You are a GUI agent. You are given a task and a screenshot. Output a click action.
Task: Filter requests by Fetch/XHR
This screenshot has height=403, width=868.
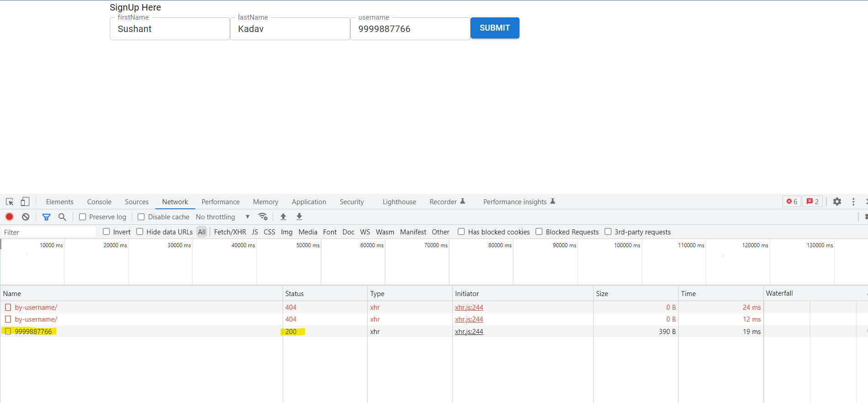(230, 232)
